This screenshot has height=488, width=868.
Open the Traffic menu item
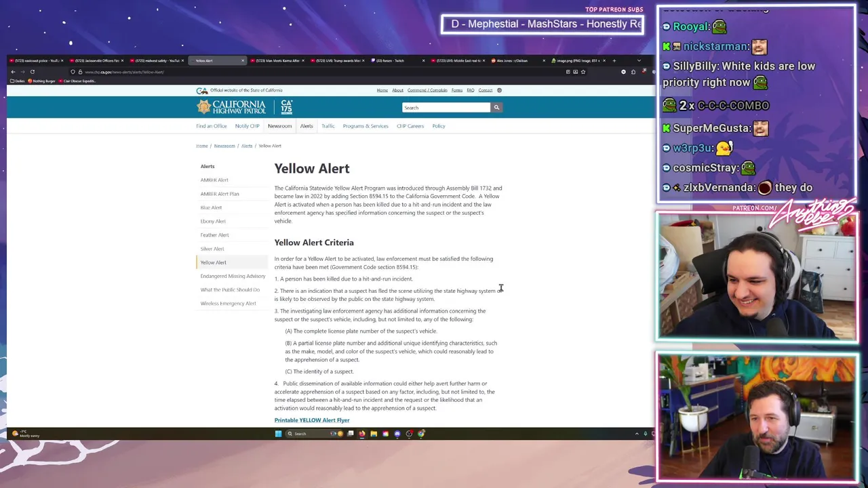tap(328, 126)
